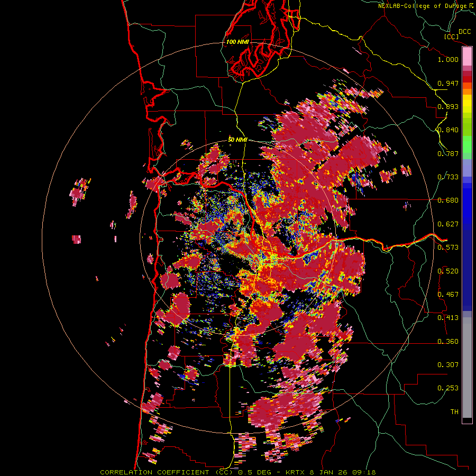The image size is (476, 476).
Task: Click the 09:18 time stamp
Action: 364,472
